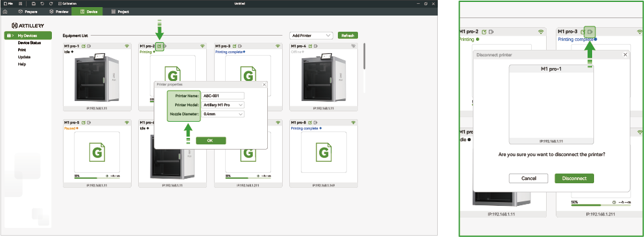Edit properties of M1 pro-1
The image size is (644, 237).
click(84, 47)
